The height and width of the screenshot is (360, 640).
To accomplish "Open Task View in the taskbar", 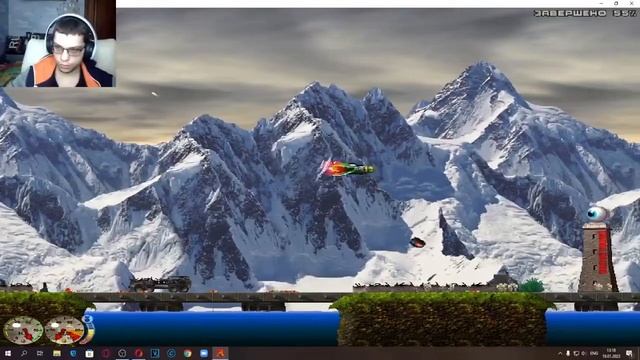I will (40, 353).
